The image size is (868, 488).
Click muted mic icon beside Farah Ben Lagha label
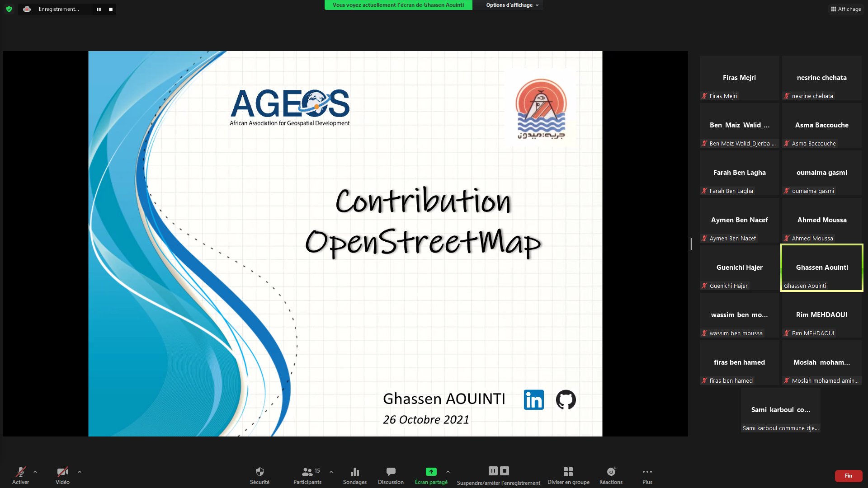pos(704,191)
